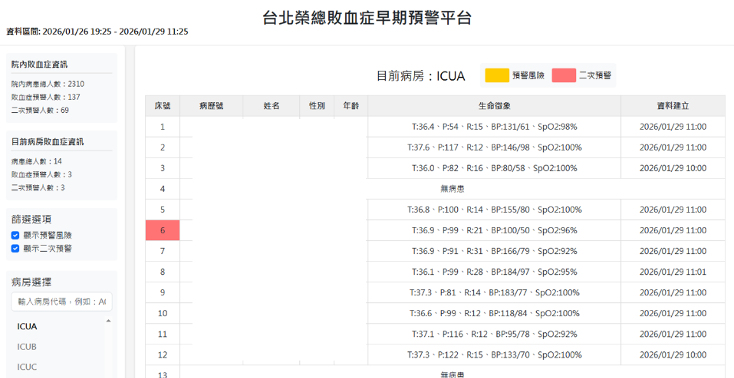Click the 資料建立 column header
Image resolution: width=734 pixels, height=378 pixels.
coord(673,106)
